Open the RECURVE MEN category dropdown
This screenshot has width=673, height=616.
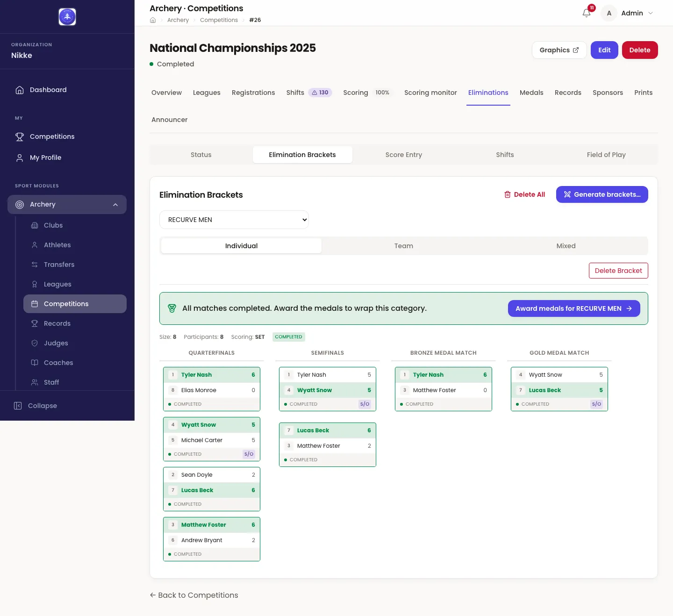(x=234, y=220)
